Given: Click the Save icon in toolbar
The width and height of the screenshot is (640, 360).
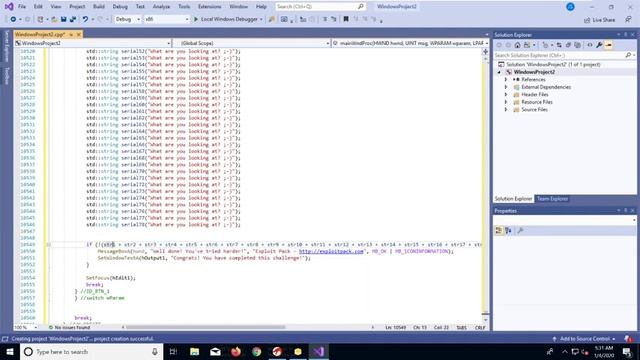Looking at the screenshot, I should tap(64, 19).
